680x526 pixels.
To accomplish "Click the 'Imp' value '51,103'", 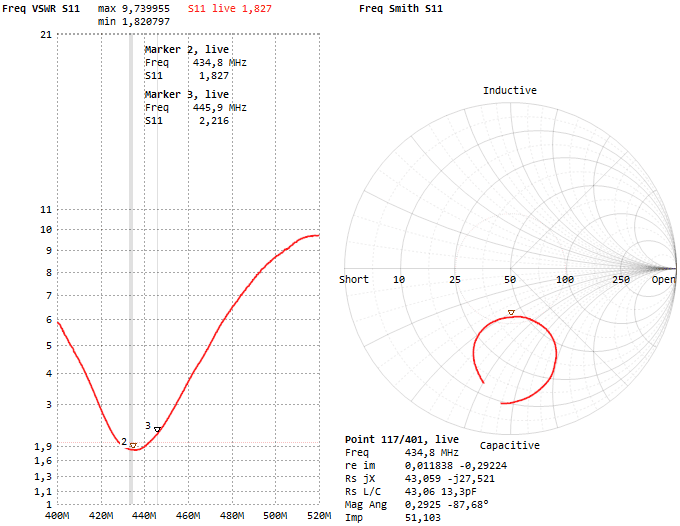I will (x=423, y=517).
